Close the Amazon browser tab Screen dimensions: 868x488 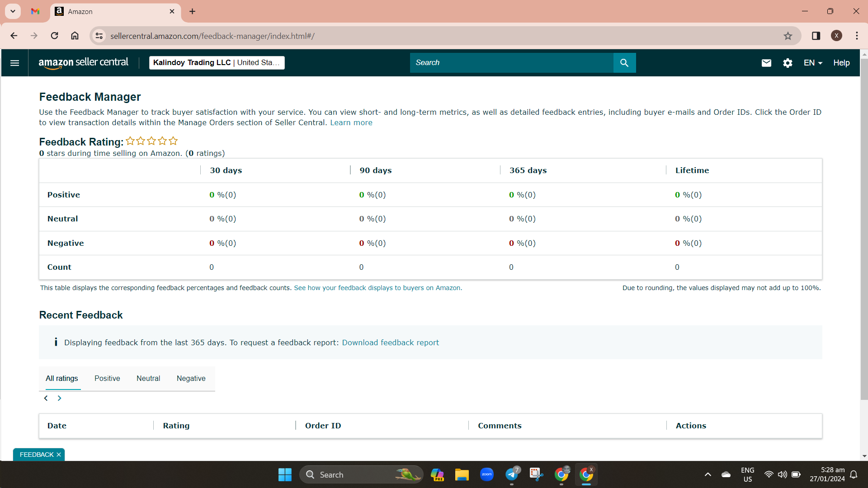[x=172, y=11]
